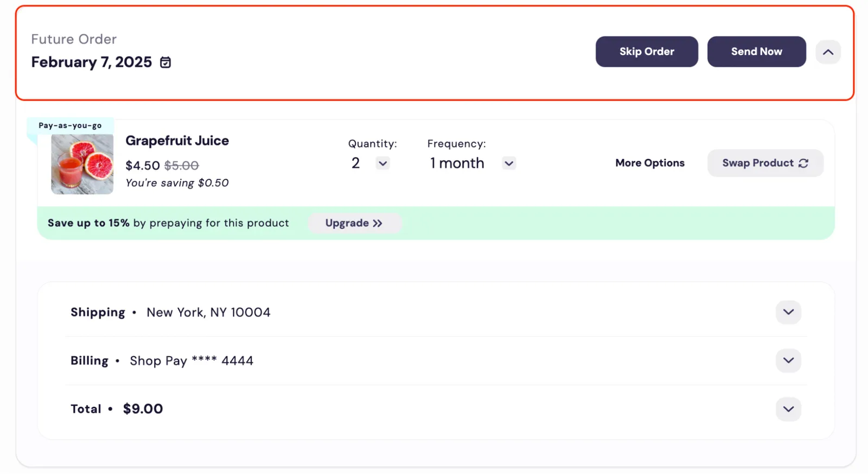The image size is (868, 474).
Task: Click the Send Now button
Action: [756, 52]
